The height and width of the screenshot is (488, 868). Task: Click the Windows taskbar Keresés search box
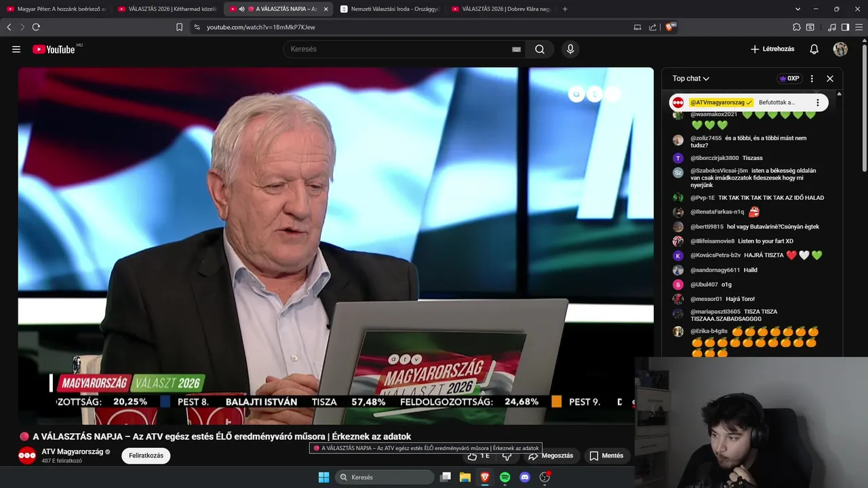click(x=385, y=477)
